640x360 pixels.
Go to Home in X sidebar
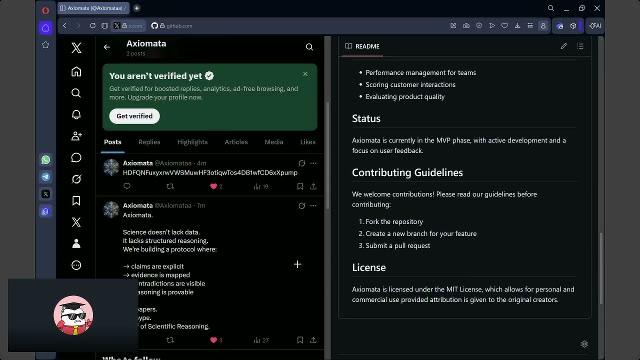[x=76, y=72]
